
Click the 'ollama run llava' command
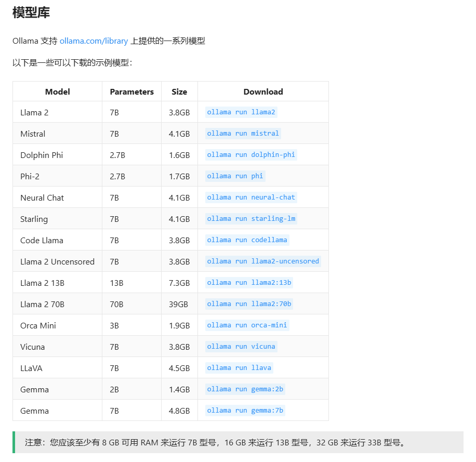(x=239, y=368)
